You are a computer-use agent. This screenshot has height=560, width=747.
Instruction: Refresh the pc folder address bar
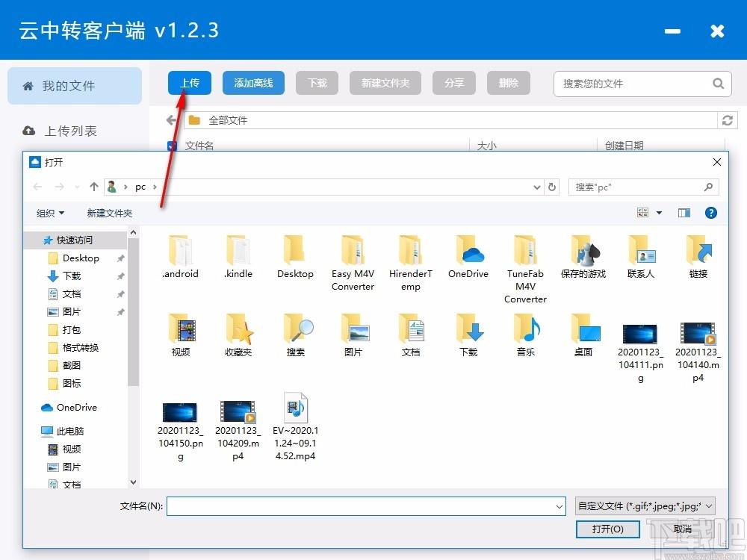(x=552, y=187)
